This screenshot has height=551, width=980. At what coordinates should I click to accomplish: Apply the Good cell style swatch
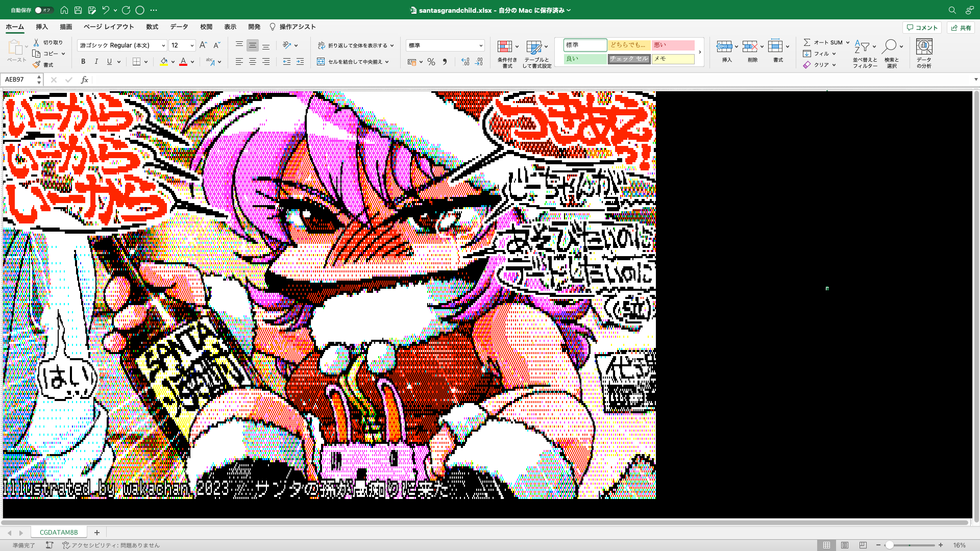point(585,59)
